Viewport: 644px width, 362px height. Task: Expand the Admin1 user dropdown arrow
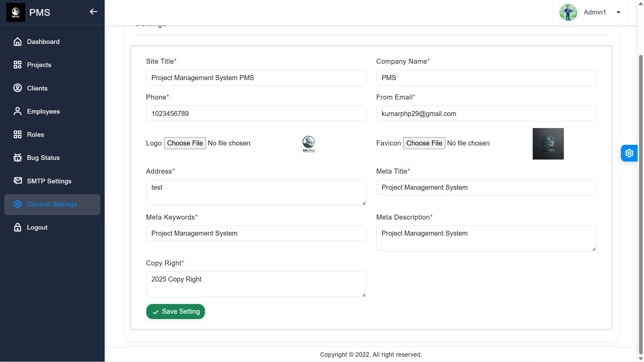pyautogui.click(x=618, y=12)
